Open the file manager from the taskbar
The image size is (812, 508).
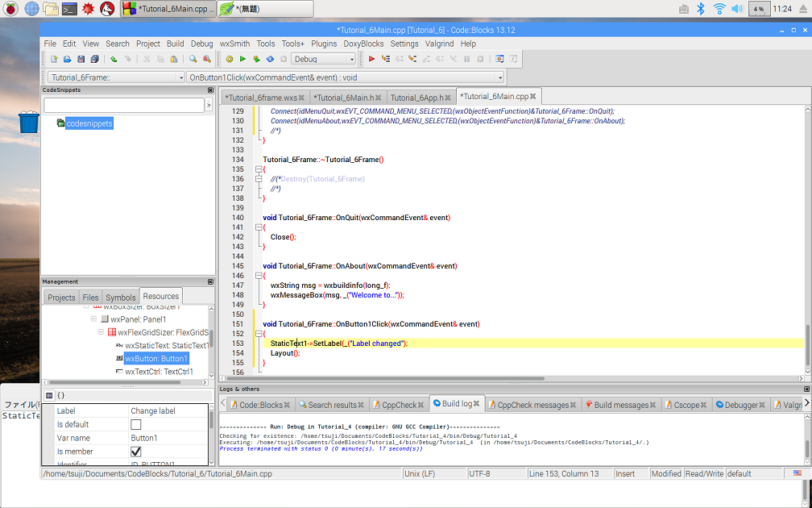click(x=50, y=9)
